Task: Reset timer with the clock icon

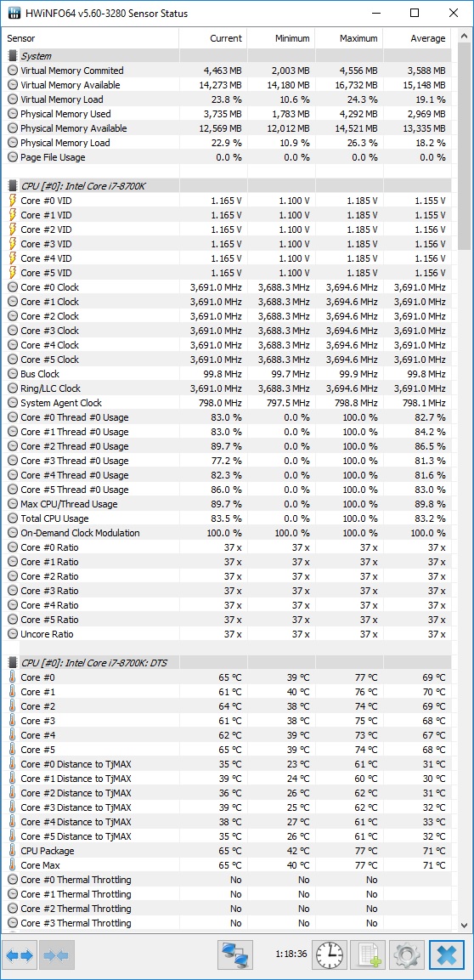Action: [330, 955]
